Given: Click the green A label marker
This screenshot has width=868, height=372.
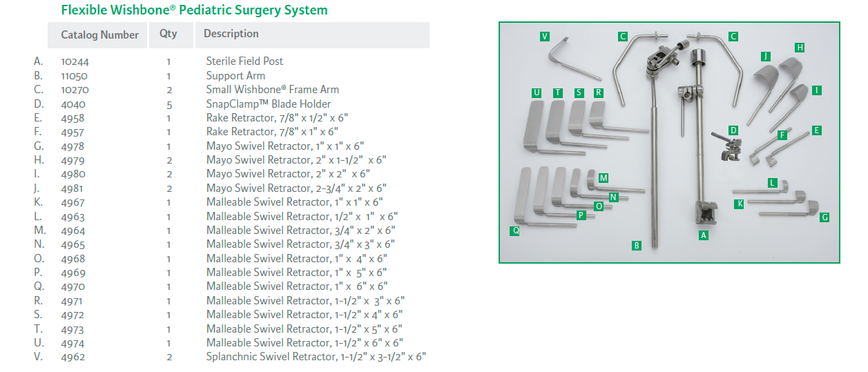Looking at the screenshot, I should tap(704, 235).
